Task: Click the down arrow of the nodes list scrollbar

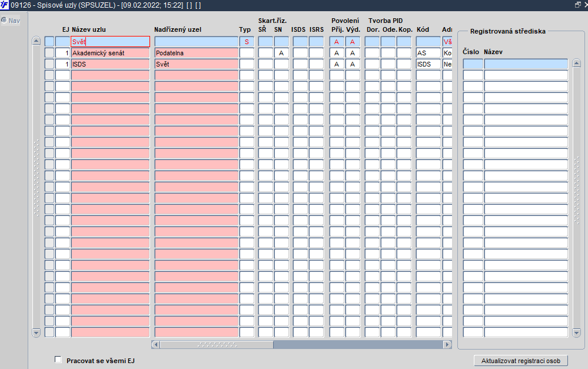Action: point(36,333)
